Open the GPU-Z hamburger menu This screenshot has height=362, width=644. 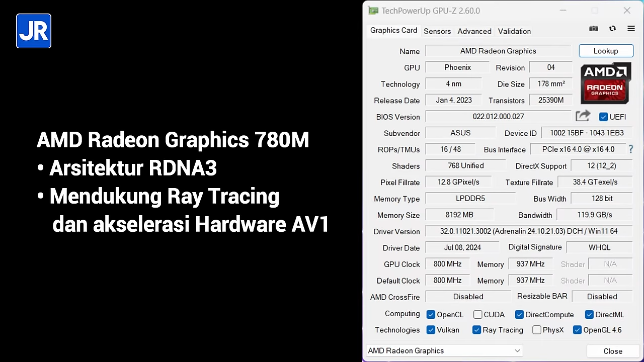[631, 29]
